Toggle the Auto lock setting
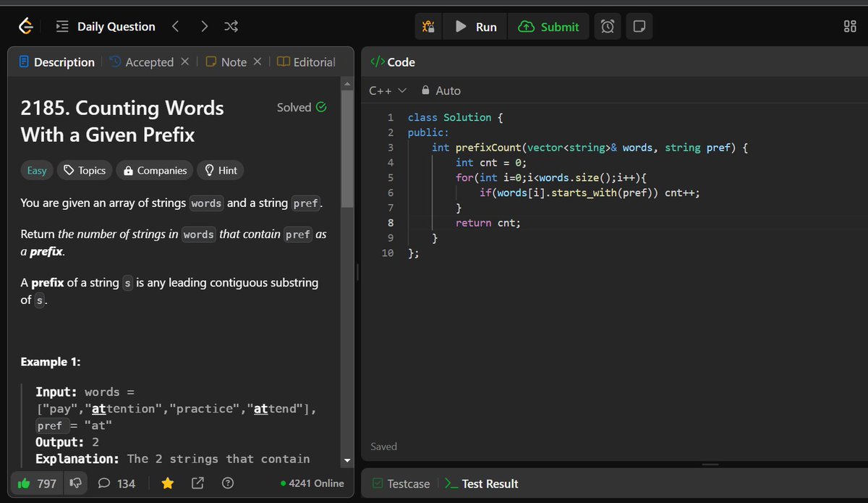Viewport: 868px width, 503px height. [x=441, y=90]
